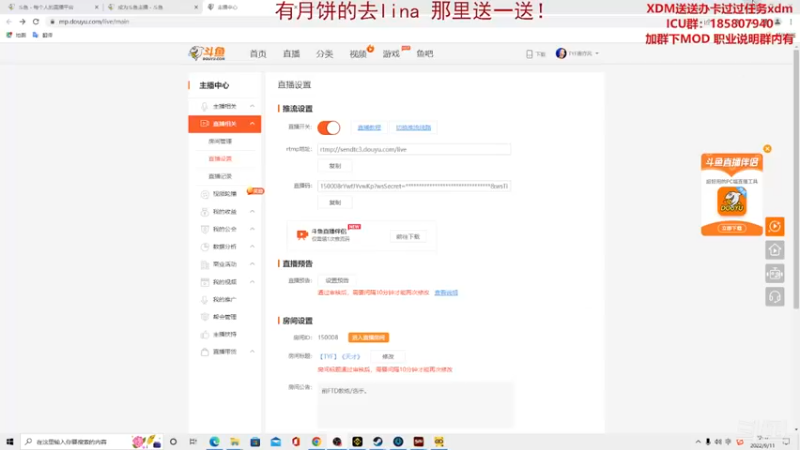The width and height of the screenshot is (800, 450).
Task: Click the 直播码 stream key field
Action: coord(414,186)
